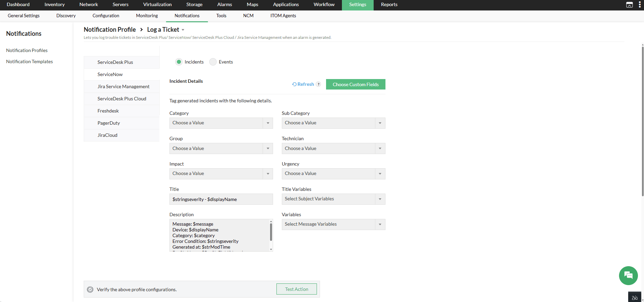This screenshot has height=302, width=644.
Task: Open the Technician dropdown
Action: point(333,149)
